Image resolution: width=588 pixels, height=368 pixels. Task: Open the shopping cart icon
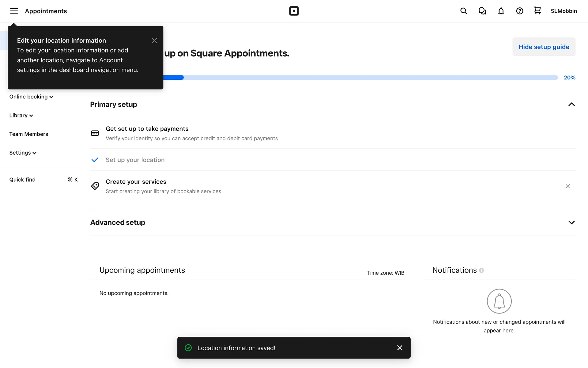point(537,11)
